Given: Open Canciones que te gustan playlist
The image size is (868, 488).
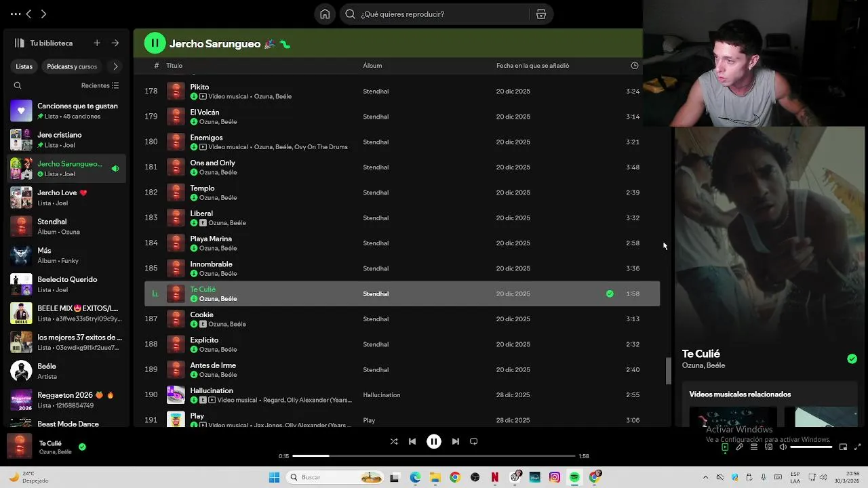Looking at the screenshot, I should pos(66,110).
